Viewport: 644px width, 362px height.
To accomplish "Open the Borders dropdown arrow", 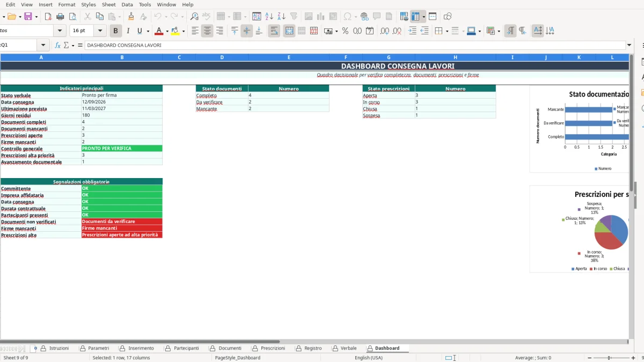I will (447, 31).
